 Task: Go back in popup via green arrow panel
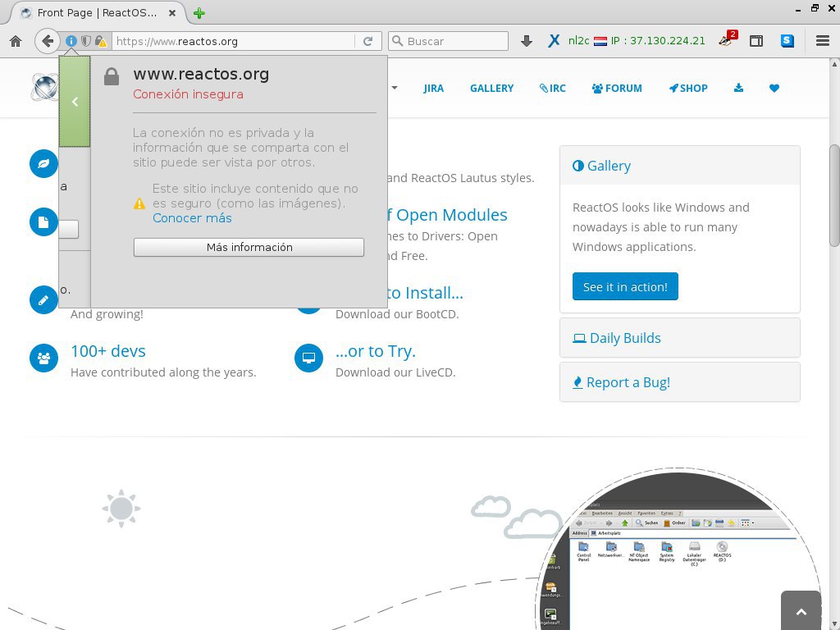pos(75,101)
